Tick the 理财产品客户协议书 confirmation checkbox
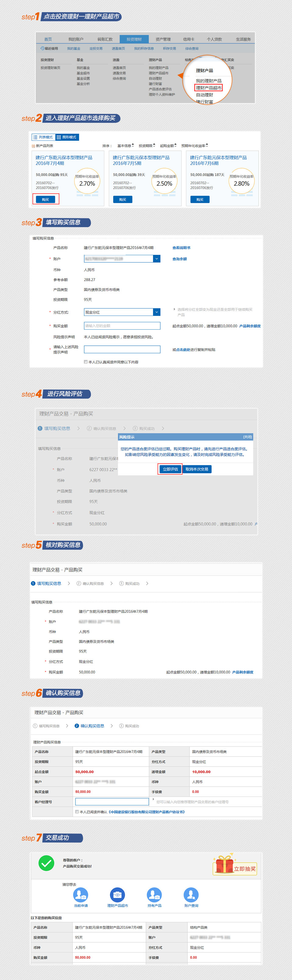 coord(77,812)
